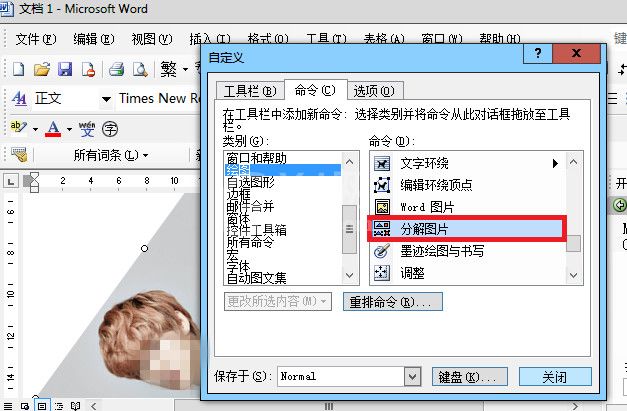Viewport: 627px width, 411px height.
Task: Open a file with folder icon
Action: 42,69
